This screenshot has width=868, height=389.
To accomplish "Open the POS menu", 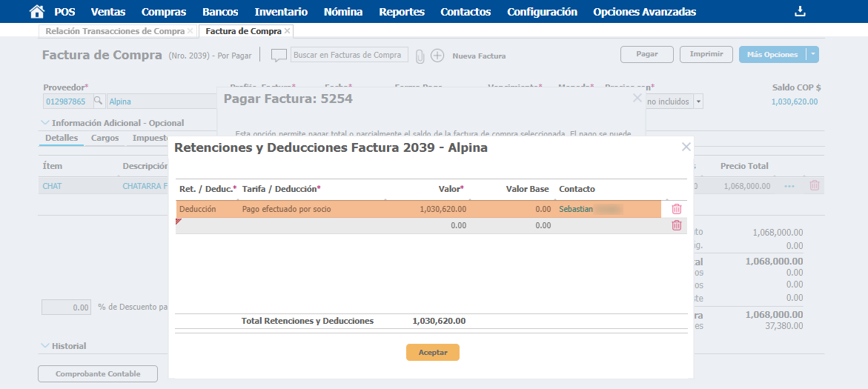I will tap(64, 12).
